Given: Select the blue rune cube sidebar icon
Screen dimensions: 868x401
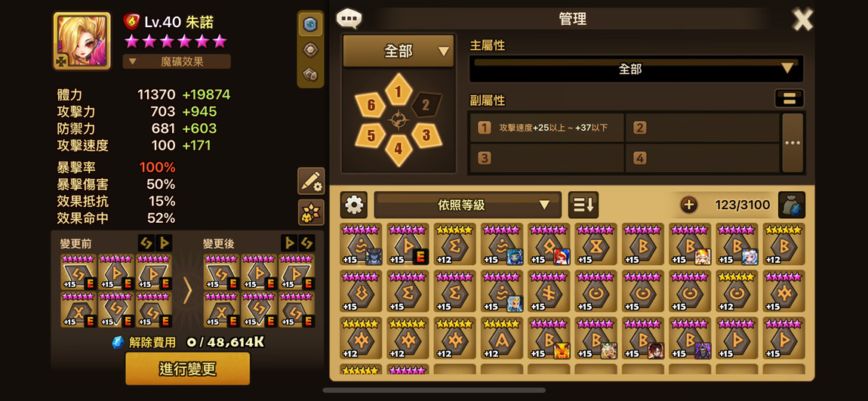Looking at the screenshot, I should click(x=310, y=24).
